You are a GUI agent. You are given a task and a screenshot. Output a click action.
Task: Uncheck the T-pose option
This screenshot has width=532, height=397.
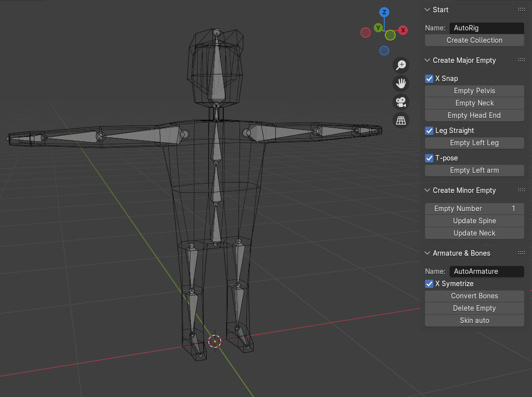pyautogui.click(x=429, y=158)
